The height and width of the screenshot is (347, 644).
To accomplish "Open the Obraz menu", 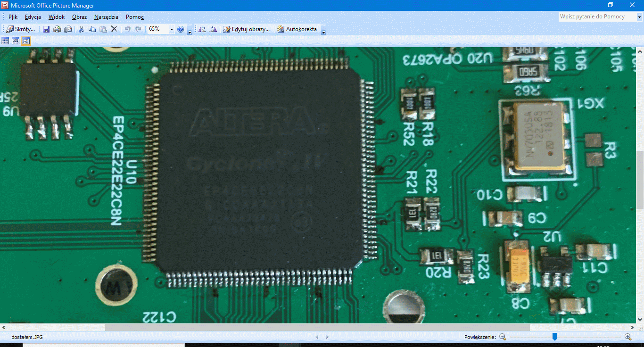I will tap(79, 17).
